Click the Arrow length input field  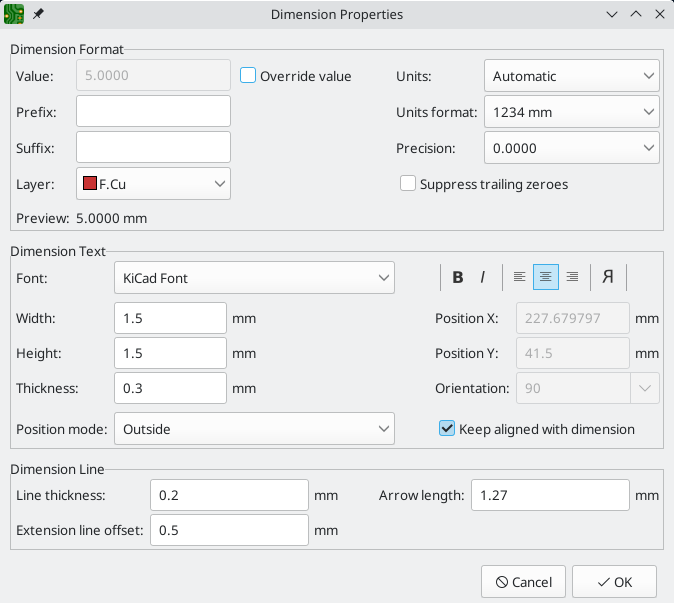[549, 495]
